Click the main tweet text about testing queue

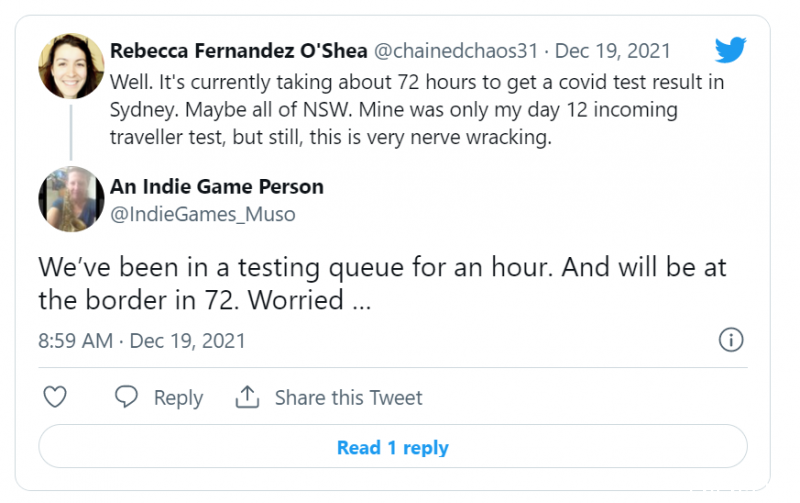click(x=382, y=283)
